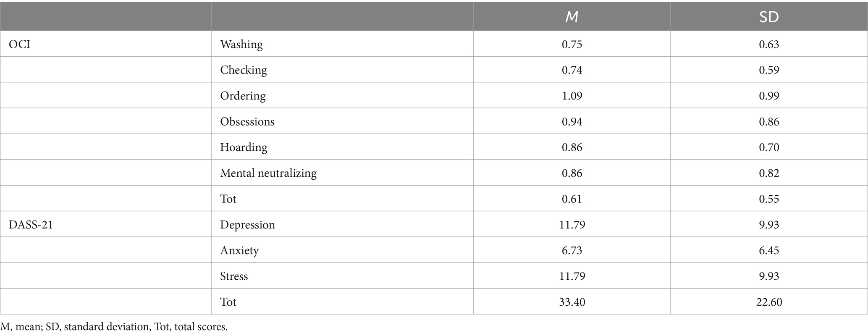Image resolution: width=868 pixels, height=336 pixels.
Task: Select the DASS-21 row label
Action: [x=31, y=225]
